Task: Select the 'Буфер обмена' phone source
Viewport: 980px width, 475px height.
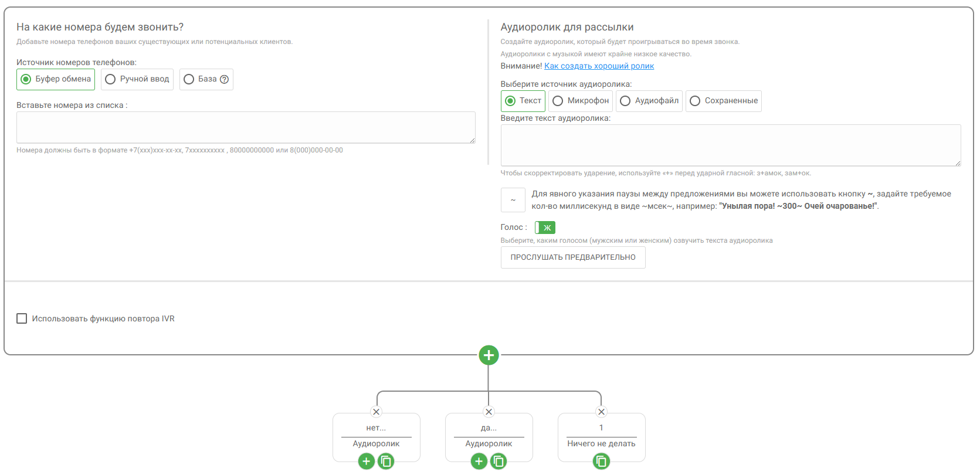Action: (56, 79)
